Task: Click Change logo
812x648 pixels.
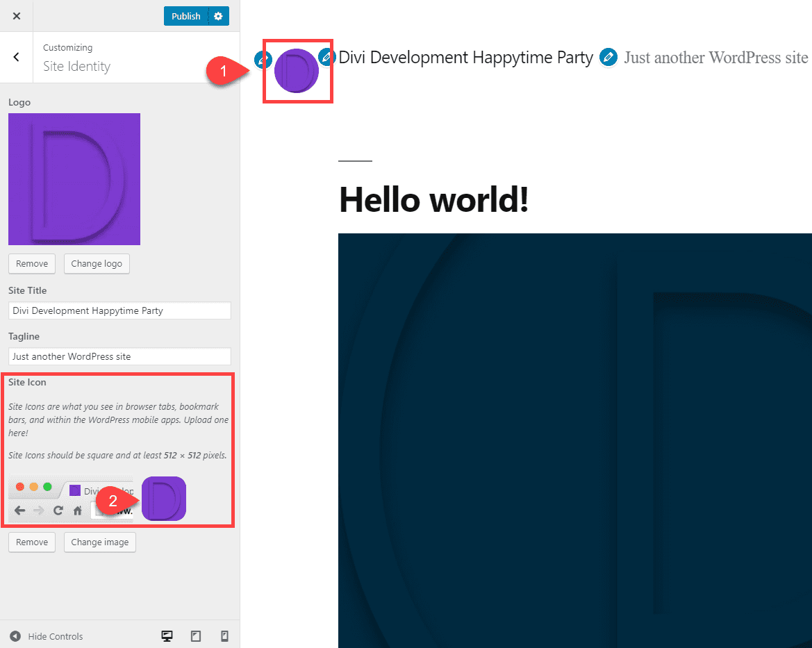Action: coord(97,264)
